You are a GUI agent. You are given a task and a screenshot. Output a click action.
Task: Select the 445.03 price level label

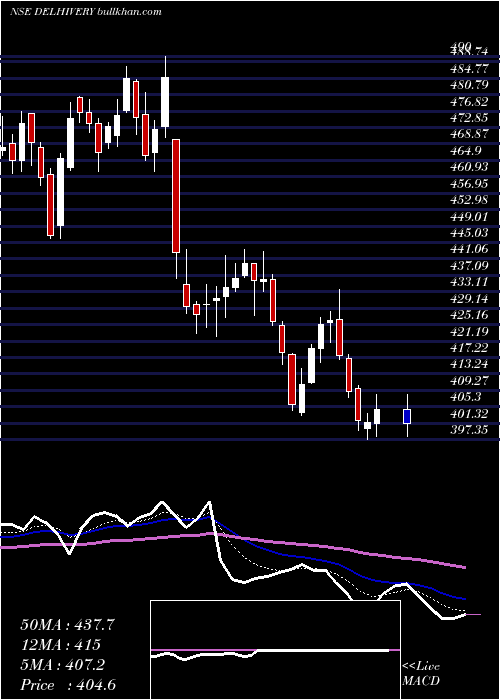[469, 234]
